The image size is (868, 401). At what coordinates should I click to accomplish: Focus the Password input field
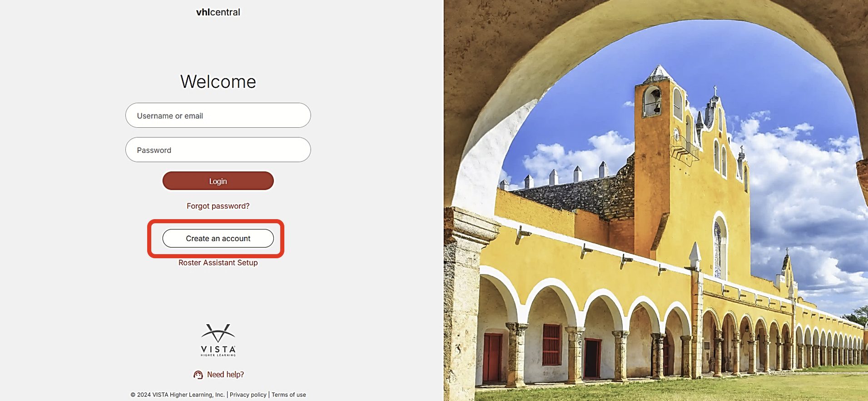point(218,150)
